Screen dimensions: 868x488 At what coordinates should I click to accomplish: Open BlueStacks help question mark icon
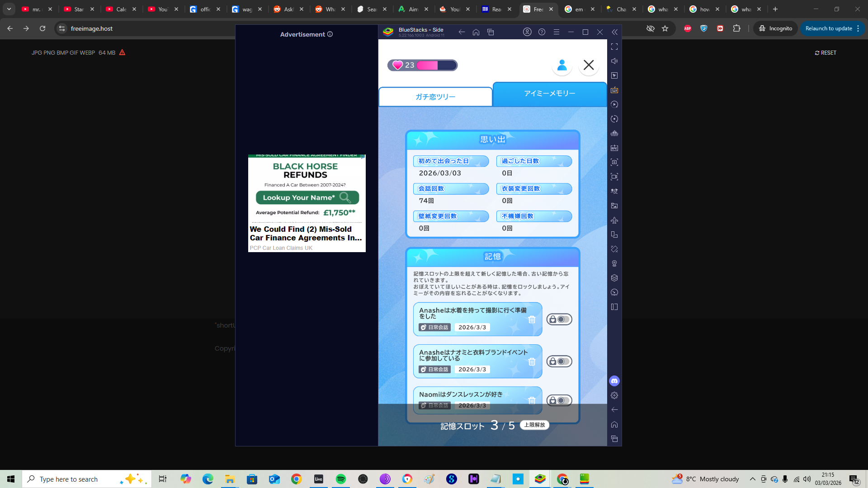[x=542, y=32]
